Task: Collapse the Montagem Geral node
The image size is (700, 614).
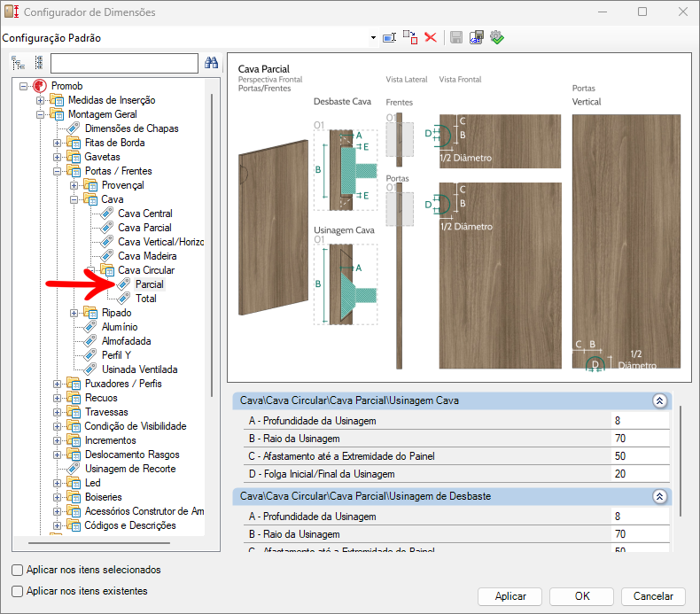Action: pyautogui.click(x=40, y=114)
